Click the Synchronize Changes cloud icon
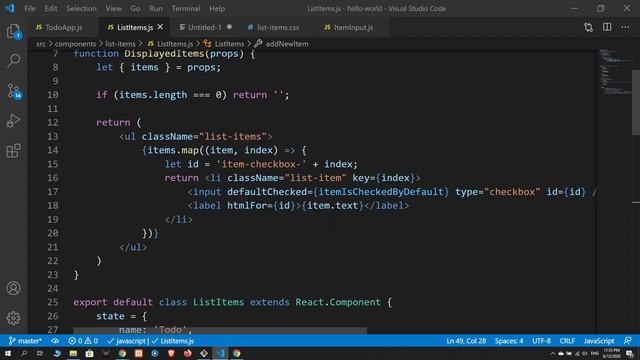 click(x=55, y=341)
